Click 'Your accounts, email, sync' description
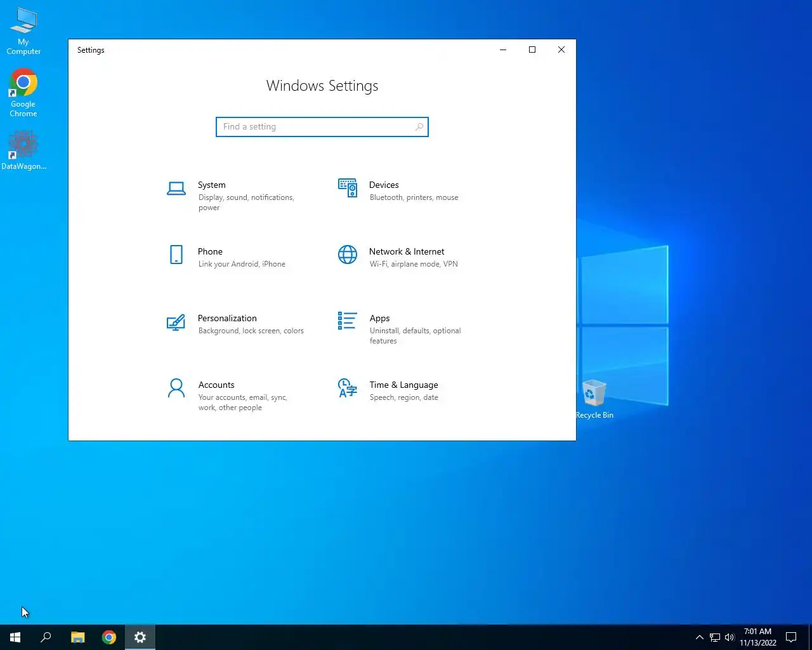 point(242,402)
